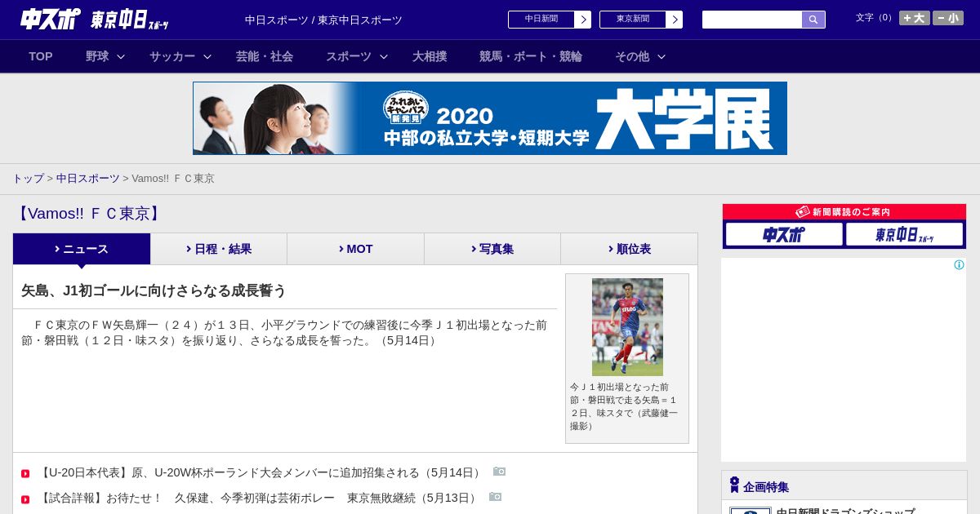The height and width of the screenshot is (514, 980).
Task: Select the MOT tab
Action: (x=356, y=249)
